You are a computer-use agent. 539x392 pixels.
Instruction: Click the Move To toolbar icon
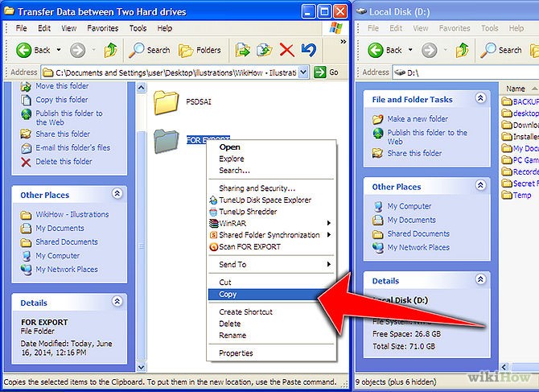[243, 50]
